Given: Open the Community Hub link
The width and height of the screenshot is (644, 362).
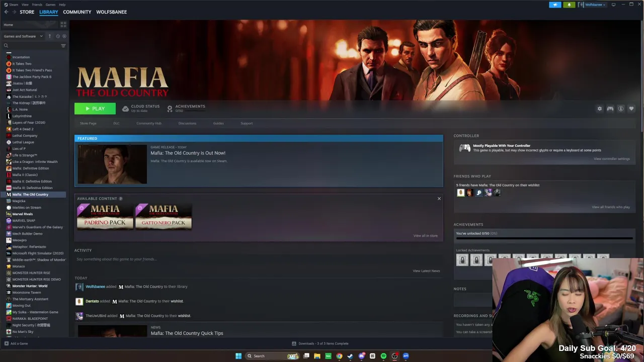Looking at the screenshot, I should click(x=149, y=123).
